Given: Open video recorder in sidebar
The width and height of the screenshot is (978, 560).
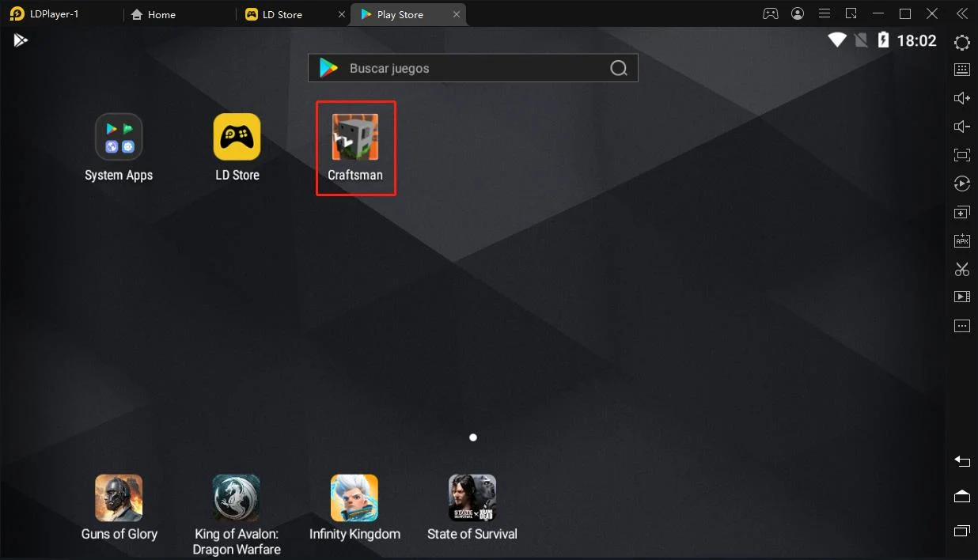Looking at the screenshot, I should click(962, 297).
